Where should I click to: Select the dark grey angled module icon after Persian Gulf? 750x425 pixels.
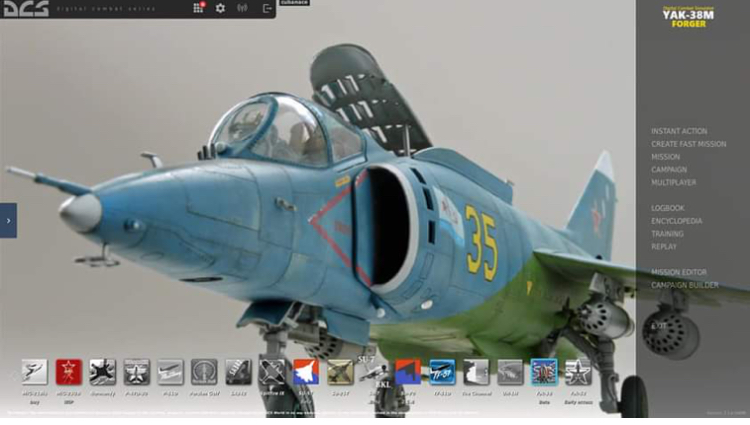pyautogui.click(x=238, y=372)
